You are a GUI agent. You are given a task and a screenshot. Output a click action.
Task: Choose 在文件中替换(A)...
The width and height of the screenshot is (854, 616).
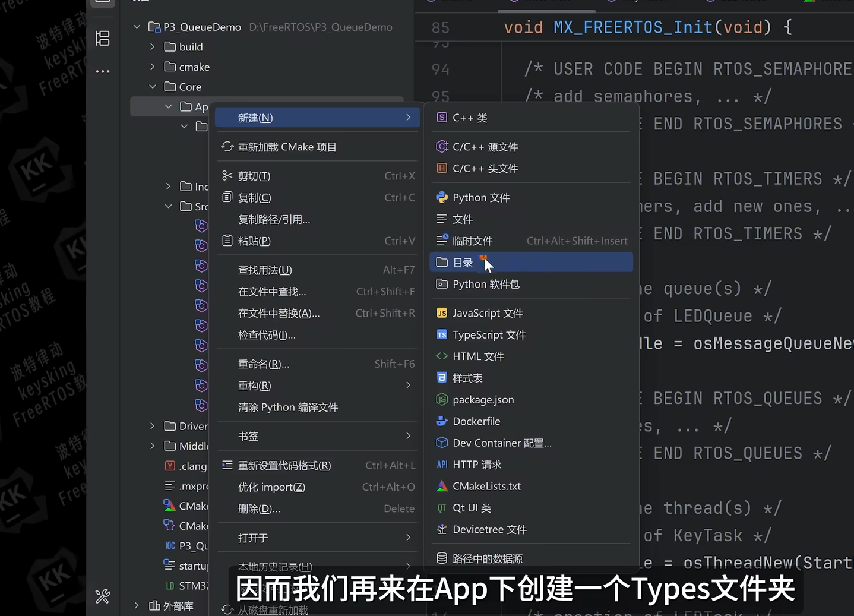tap(317, 313)
